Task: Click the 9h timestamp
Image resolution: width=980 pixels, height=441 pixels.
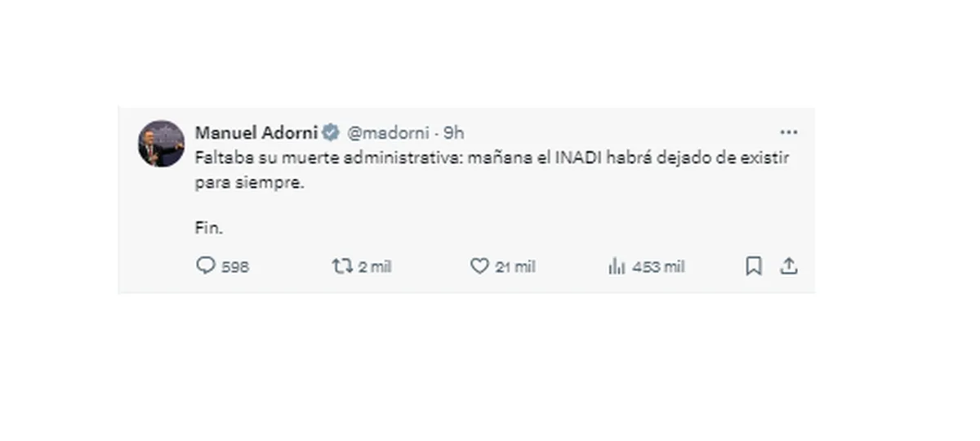Action: point(453,133)
